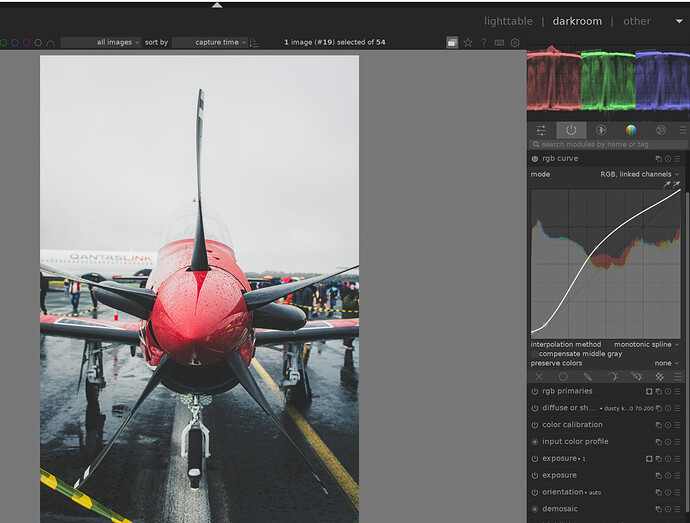Open keyboard shortcuts icon

499,43
